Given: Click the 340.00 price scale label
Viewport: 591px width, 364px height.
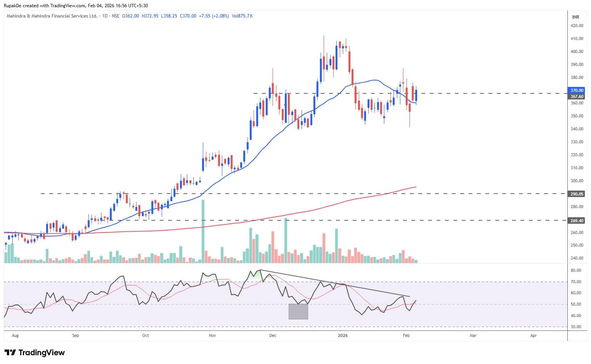Looking at the screenshot, I should coord(577,129).
